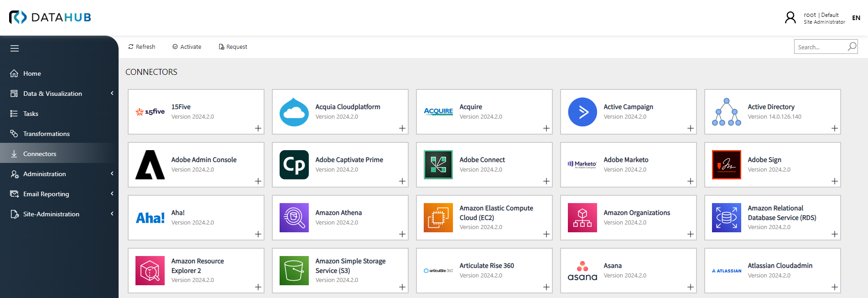Add the Asana connector via plus icon
This screenshot has width=868, height=298.
(x=690, y=287)
